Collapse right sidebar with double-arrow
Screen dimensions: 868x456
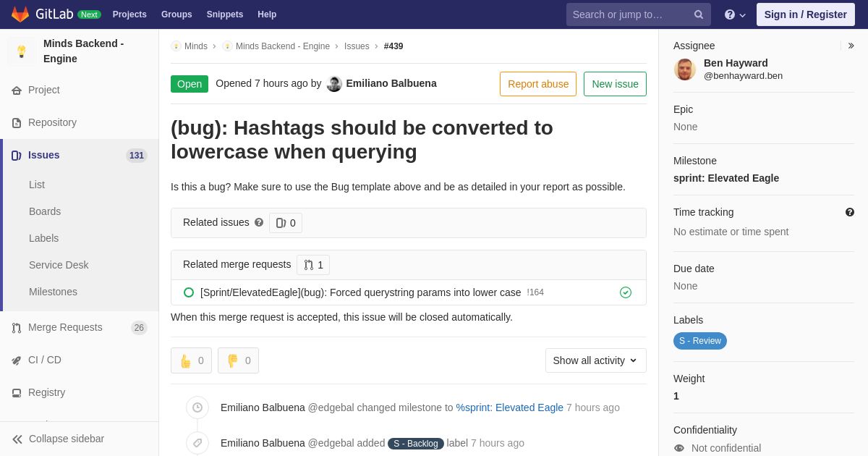pos(851,46)
